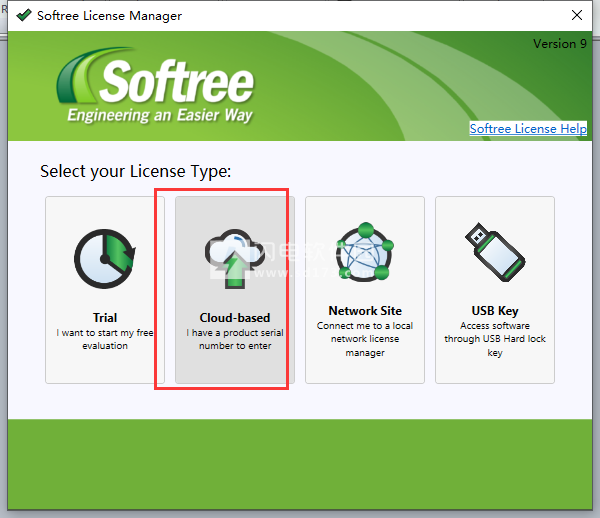Click the USB Key license title
This screenshot has width=600, height=518.
(x=495, y=311)
